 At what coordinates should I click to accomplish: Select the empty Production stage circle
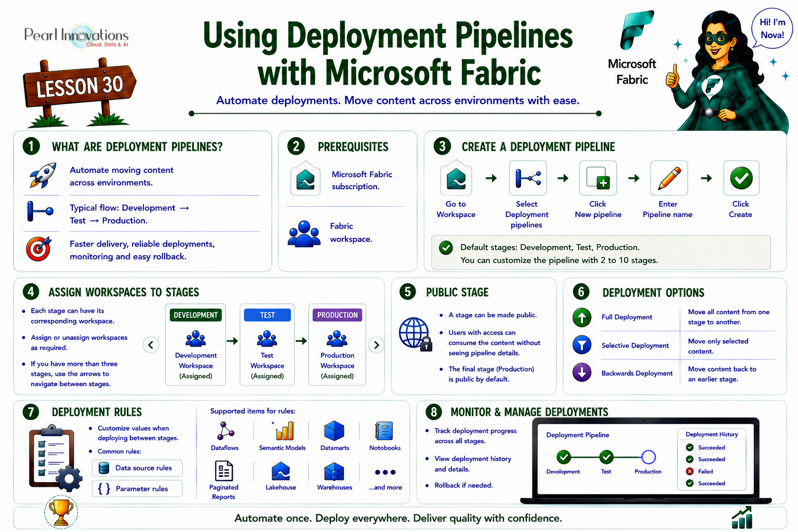(x=648, y=457)
